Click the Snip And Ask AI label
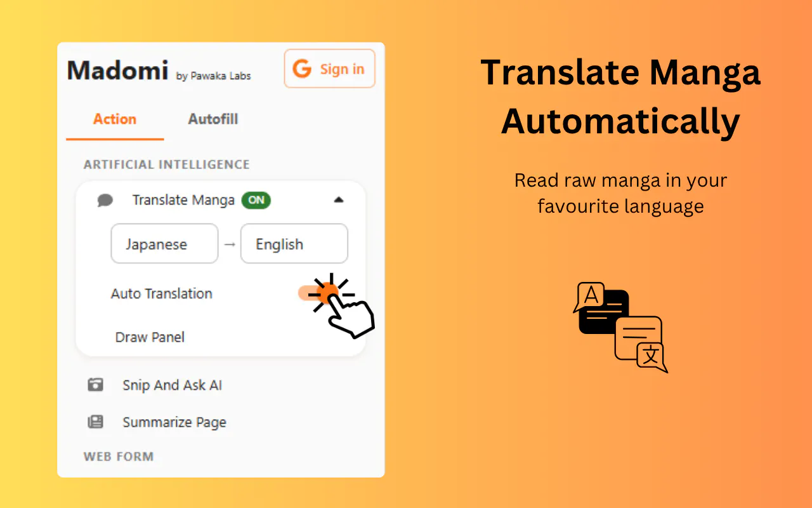 tap(173, 385)
